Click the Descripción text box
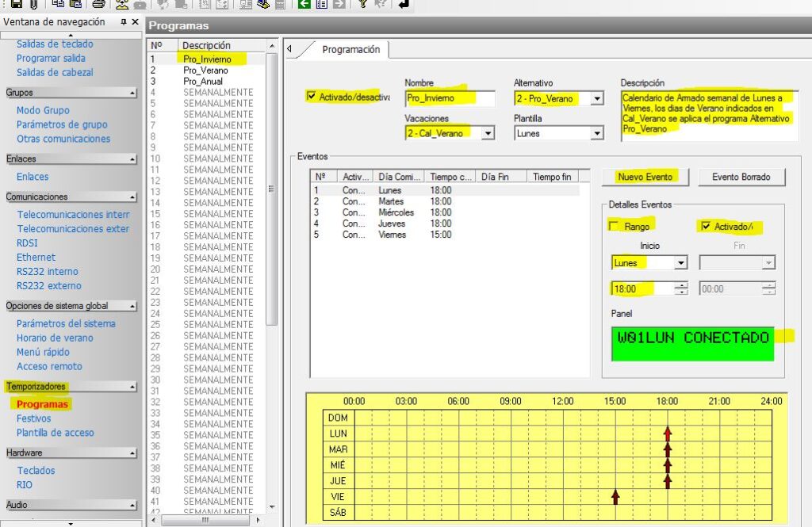The image size is (812, 527). (709, 115)
